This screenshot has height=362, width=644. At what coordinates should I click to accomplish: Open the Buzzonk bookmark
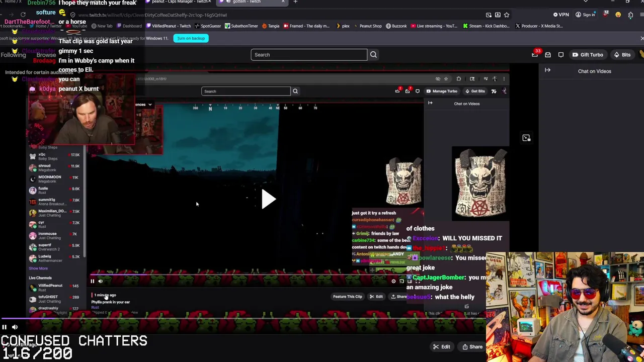pyautogui.click(x=396, y=26)
